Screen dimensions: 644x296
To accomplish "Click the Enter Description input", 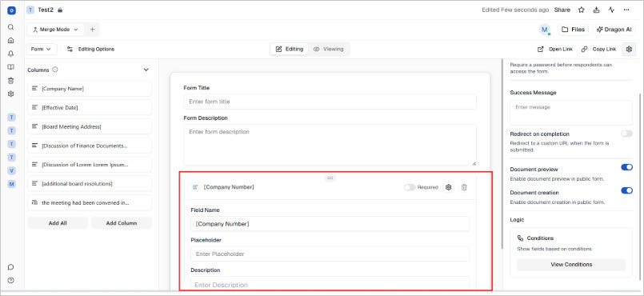I will point(330,284).
